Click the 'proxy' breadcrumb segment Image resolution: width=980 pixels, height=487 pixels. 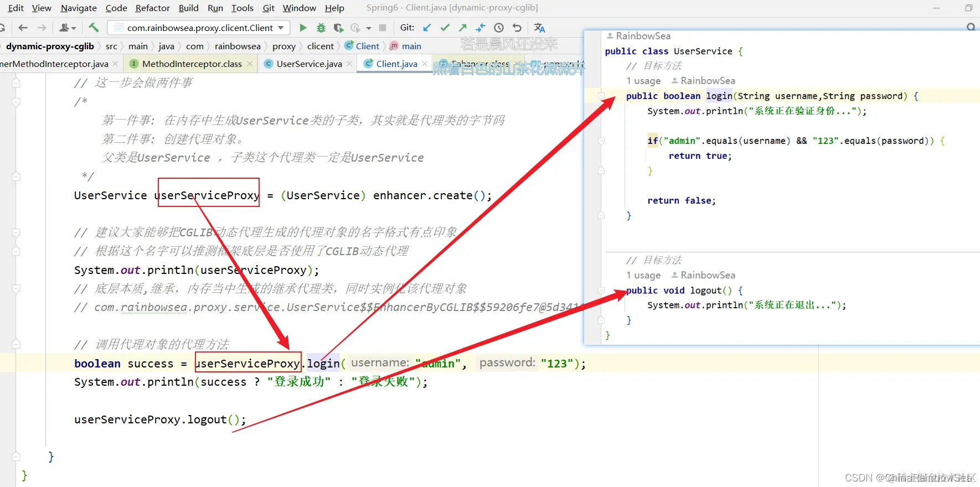284,46
